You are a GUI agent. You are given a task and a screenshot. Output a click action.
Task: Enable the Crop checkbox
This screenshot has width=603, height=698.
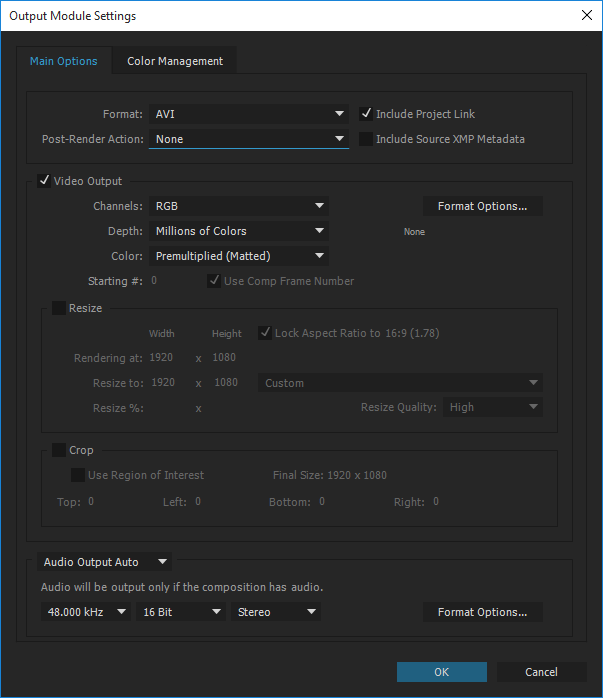(x=59, y=450)
